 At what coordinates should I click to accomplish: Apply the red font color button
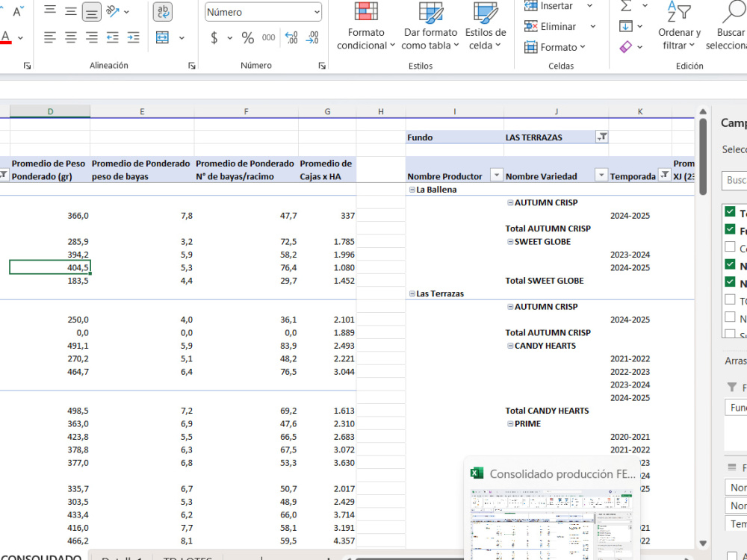pyautogui.click(x=6, y=37)
